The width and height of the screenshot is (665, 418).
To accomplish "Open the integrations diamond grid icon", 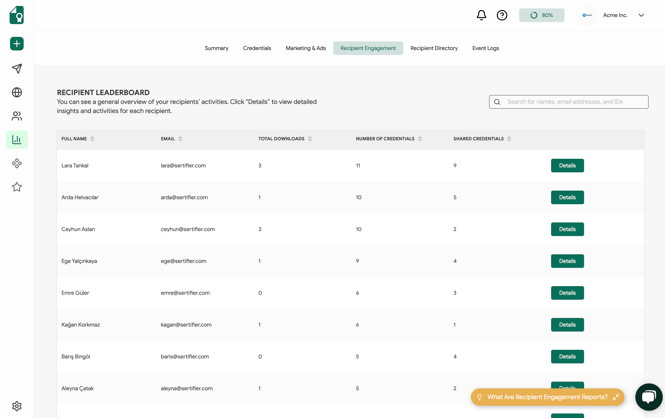I will point(17,163).
